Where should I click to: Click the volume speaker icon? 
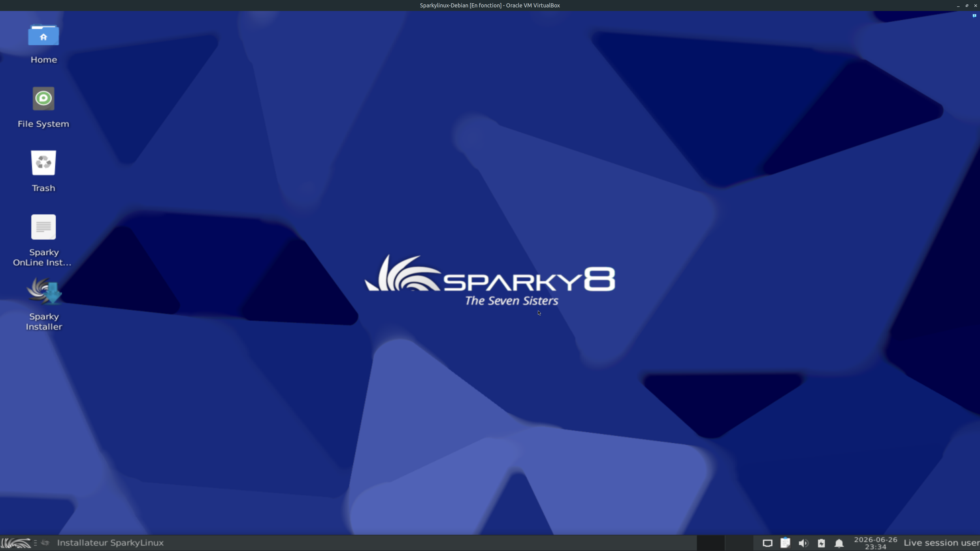[x=803, y=543]
